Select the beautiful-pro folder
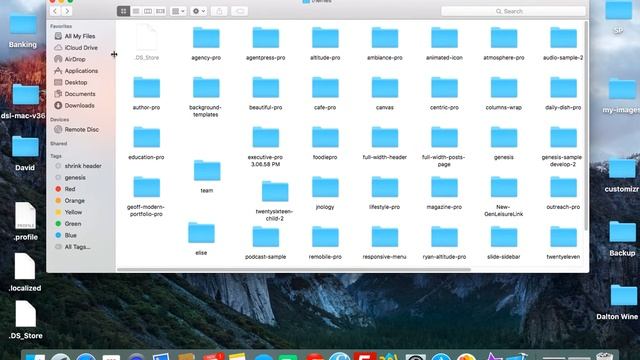This screenshot has width=640, height=360. click(x=265, y=93)
